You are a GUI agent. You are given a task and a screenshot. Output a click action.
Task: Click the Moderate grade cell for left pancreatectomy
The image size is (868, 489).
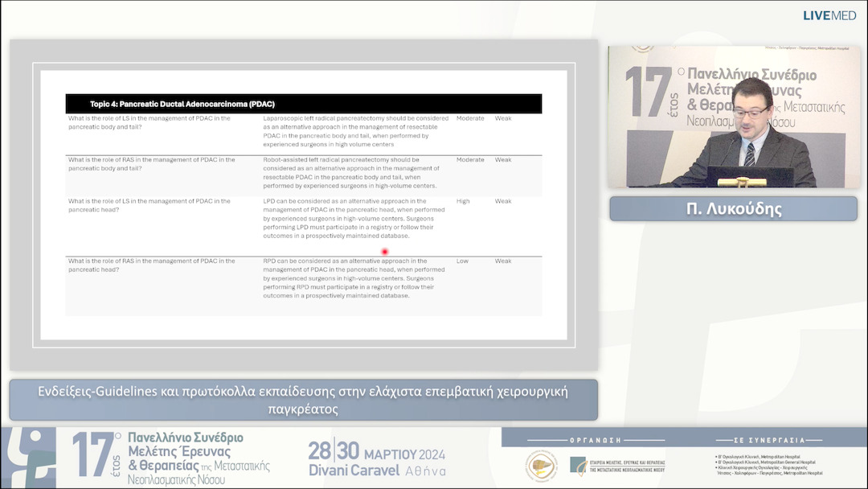(469, 117)
